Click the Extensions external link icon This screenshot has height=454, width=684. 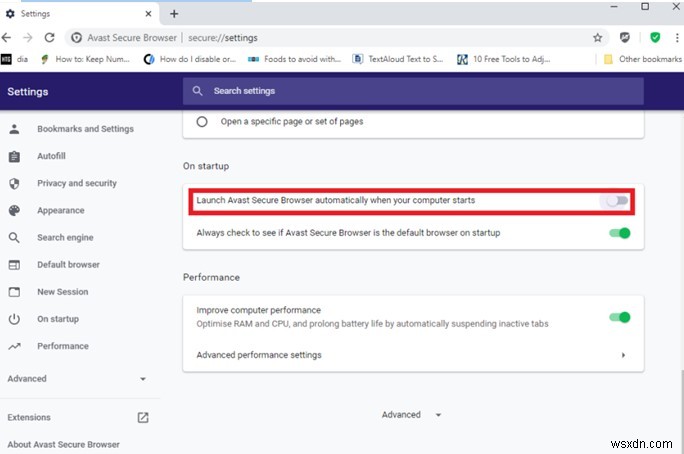[x=143, y=417]
